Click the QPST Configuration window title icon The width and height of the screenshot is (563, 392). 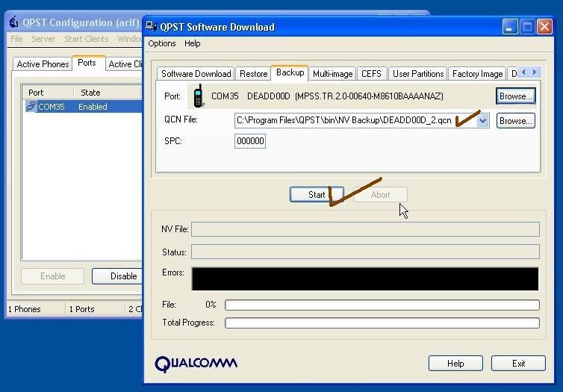pos(13,22)
